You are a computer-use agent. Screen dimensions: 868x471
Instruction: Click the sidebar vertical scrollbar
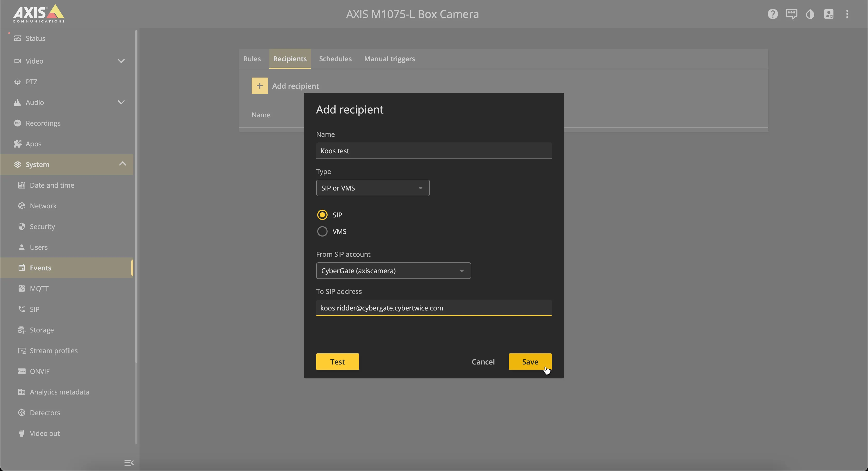tap(136, 196)
